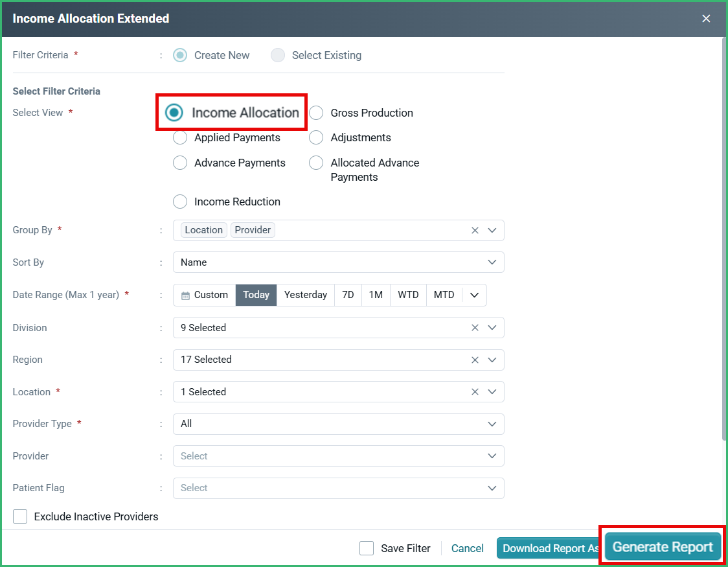Tick the Exclude Inactive Providers checkbox
Image resolution: width=728 pixels, height=567 pixels.
pyautogui.click(x=20, y=516)
